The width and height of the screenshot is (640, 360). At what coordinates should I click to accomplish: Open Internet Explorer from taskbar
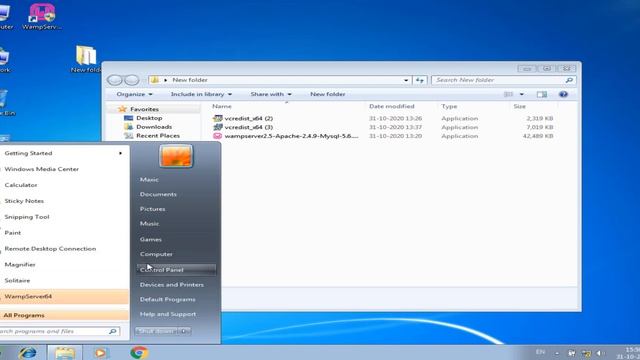28,353
